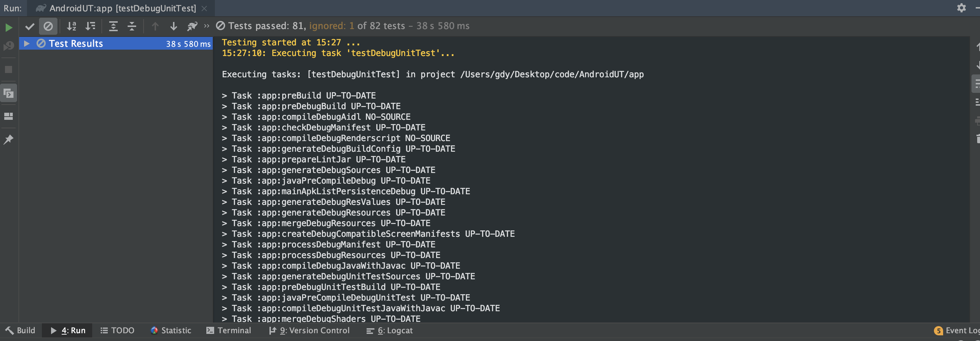Image resolution: width=980 pixels, height=341 pixels.
Task: Toggle the tree/console view sidebar icon
Action: coord(9,93)
